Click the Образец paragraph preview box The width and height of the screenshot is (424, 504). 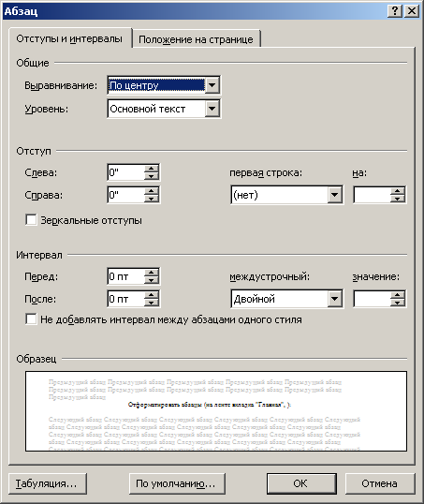coord(216,411)
